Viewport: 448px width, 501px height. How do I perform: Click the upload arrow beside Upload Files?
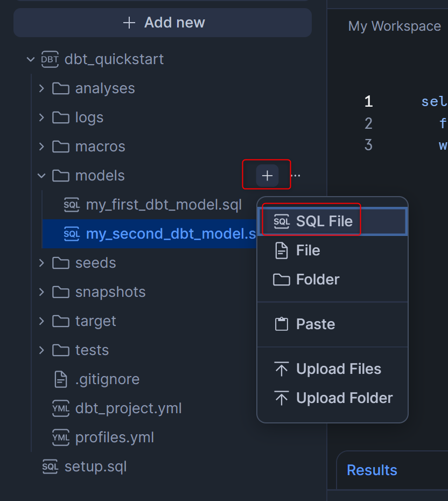[282, 368]
